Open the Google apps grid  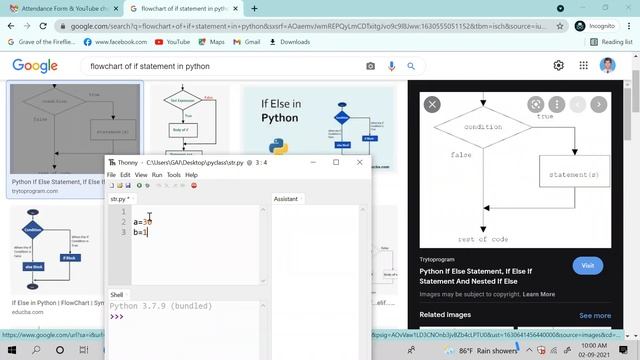point(584,65)
